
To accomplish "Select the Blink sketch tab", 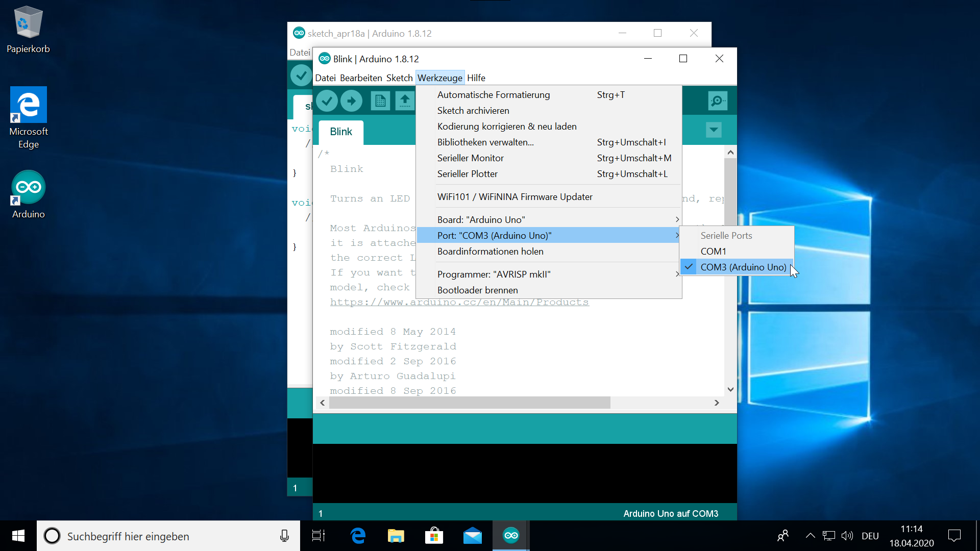I will (x=341, y=132).
